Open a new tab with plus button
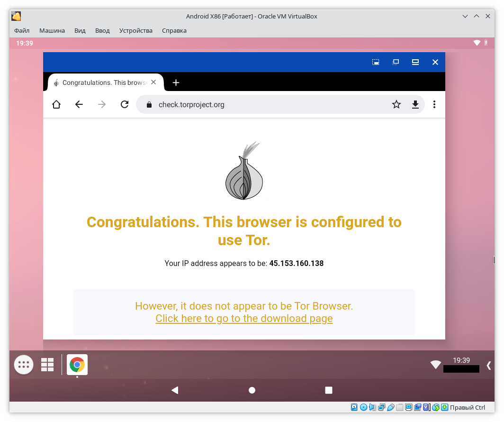Image resolution: width=504 pixels, height=422 pixels. 176,83
